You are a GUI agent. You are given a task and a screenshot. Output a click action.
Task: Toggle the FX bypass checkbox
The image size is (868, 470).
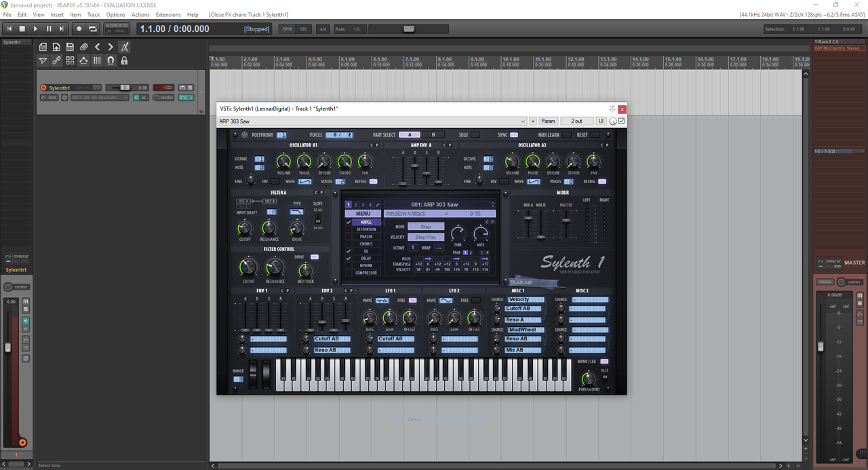(x=621, y=121)
